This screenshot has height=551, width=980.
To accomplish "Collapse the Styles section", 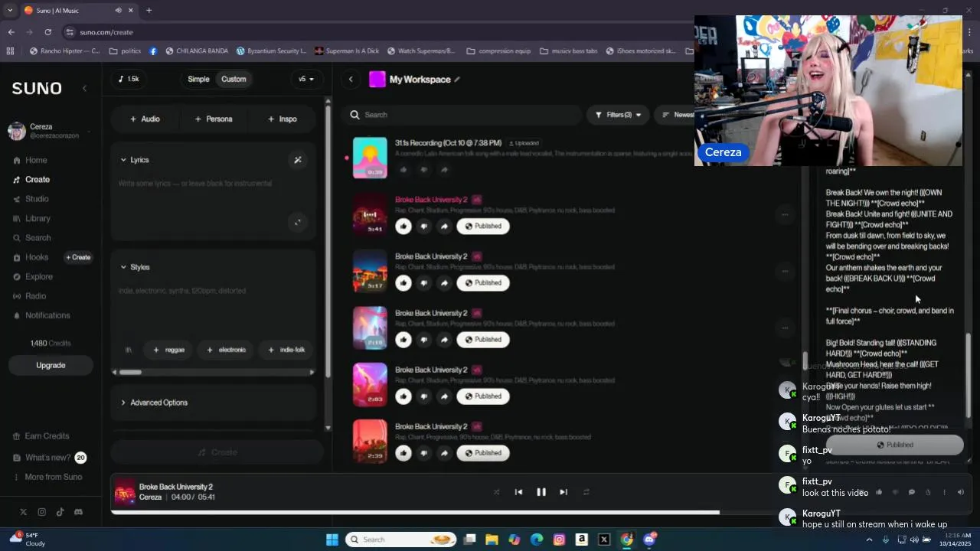I will coord(135,267).
